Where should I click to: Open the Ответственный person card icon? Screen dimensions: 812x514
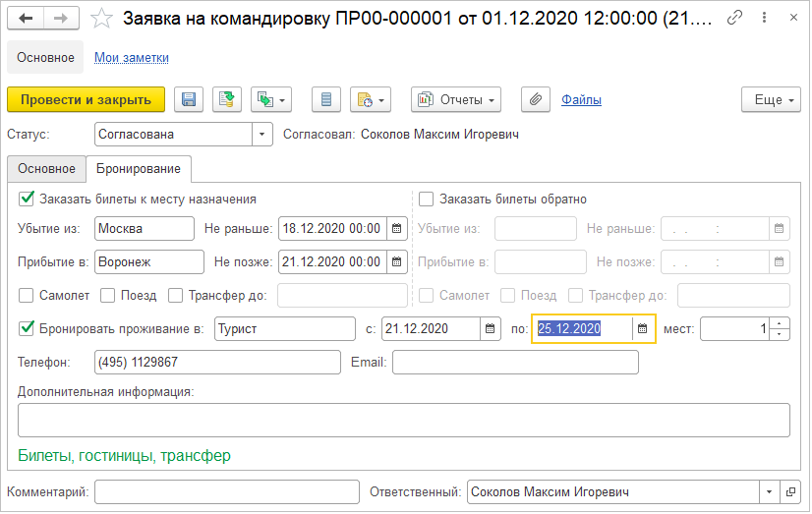pos(790,491)
